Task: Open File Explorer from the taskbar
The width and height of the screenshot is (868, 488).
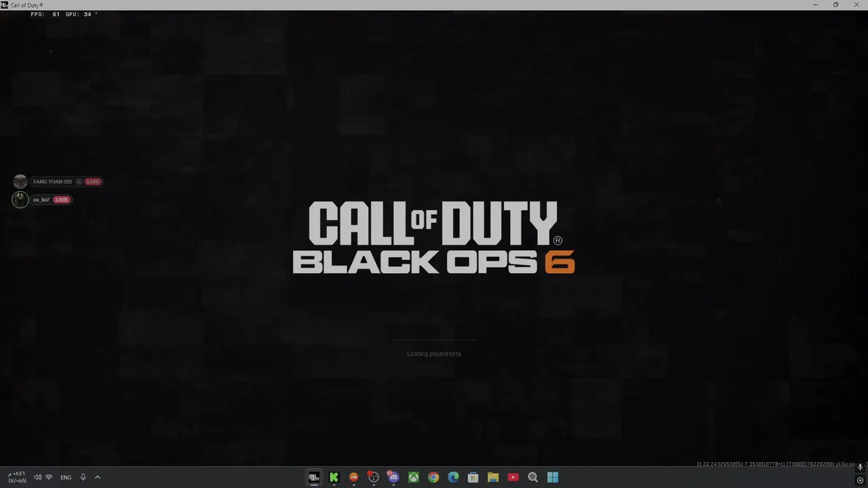Action: tap(493, 477)
